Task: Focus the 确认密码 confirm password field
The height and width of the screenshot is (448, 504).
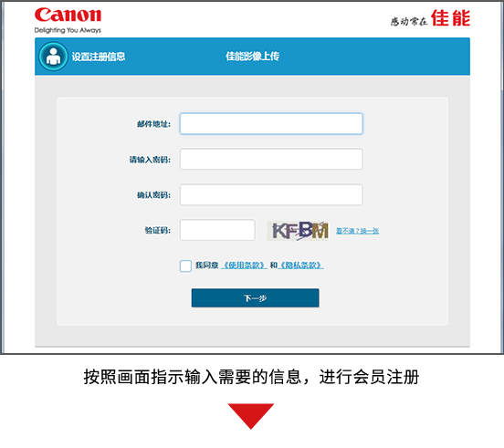Action: (271, 194)
